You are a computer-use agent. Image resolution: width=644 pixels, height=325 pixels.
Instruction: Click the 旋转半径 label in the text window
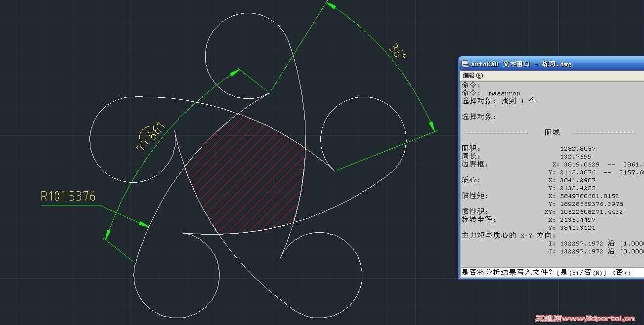tap(479, 220)
